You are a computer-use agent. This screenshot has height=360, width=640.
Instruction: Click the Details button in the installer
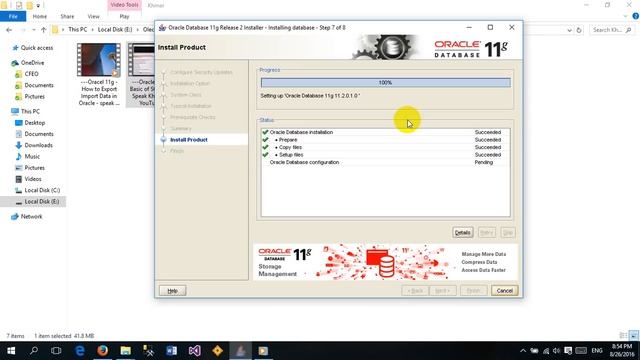point(462,233)
